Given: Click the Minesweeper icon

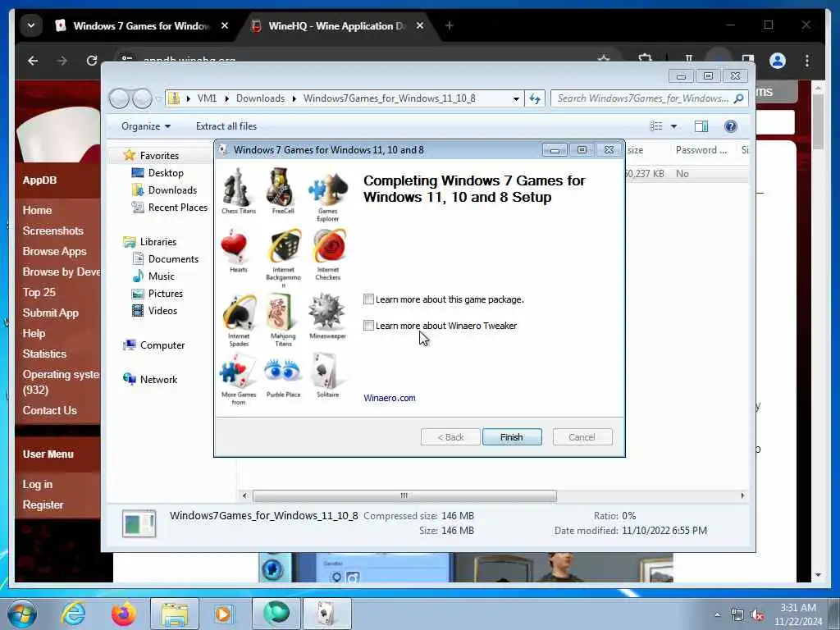Looking at the screenshot, I should tap(326, 311).
